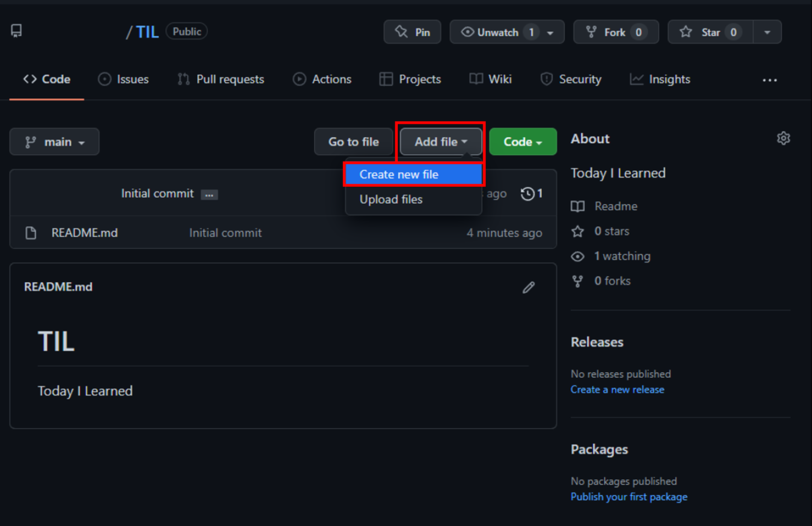Click the star icon beside 0 stars
The height and width of the screenshot is (526, 812).
(577, 231)
